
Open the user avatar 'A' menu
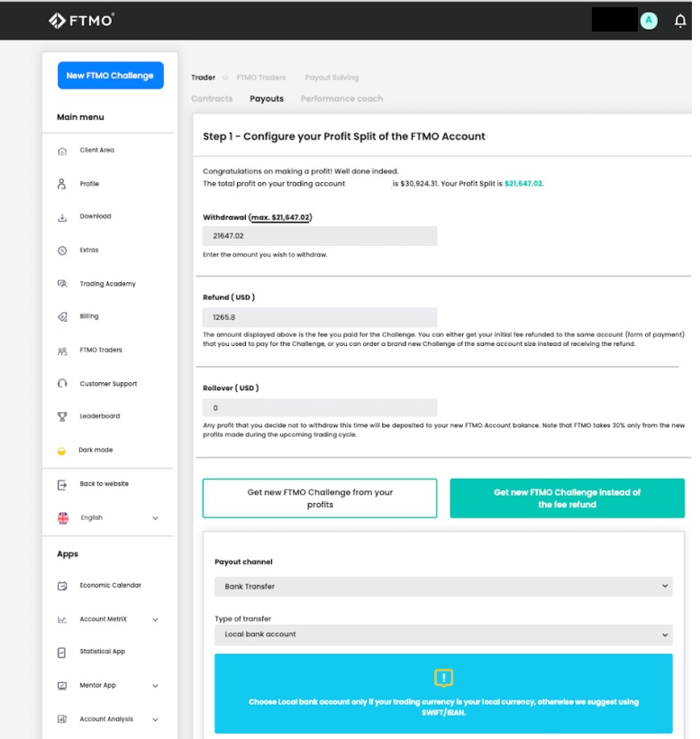tap(649, 21)
